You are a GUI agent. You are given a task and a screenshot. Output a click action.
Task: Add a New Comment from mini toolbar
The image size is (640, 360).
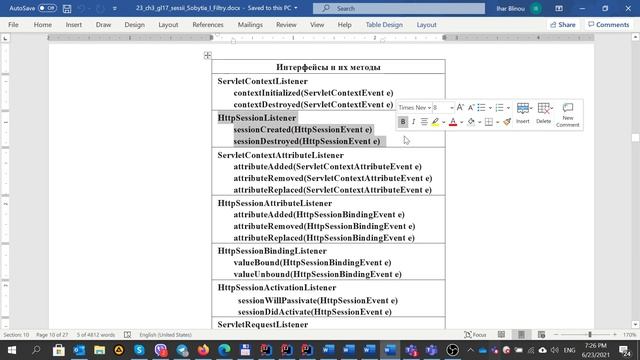[x=568, y=115]
